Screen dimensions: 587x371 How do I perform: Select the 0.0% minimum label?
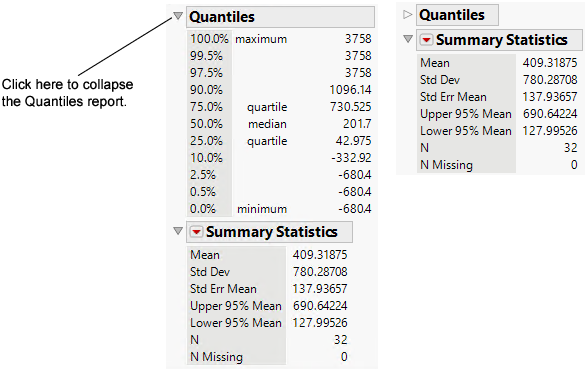(x=203, y=209)
